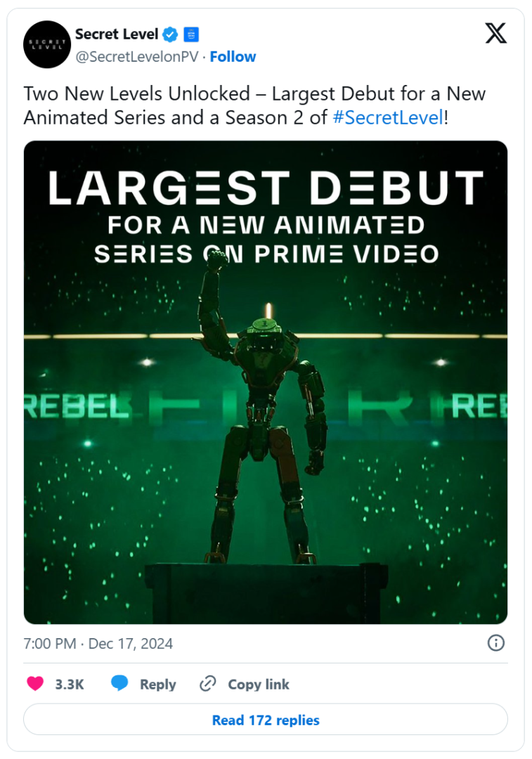Like the tweet with the heart icon
The image size is (532, 759).
pyautogui.click(x=35, y=684)
